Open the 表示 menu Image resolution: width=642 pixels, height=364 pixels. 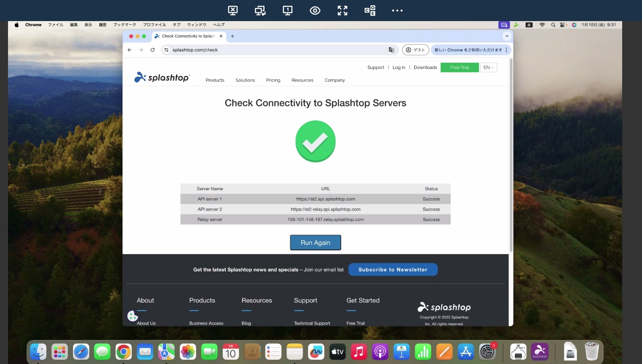coord(88,25)
